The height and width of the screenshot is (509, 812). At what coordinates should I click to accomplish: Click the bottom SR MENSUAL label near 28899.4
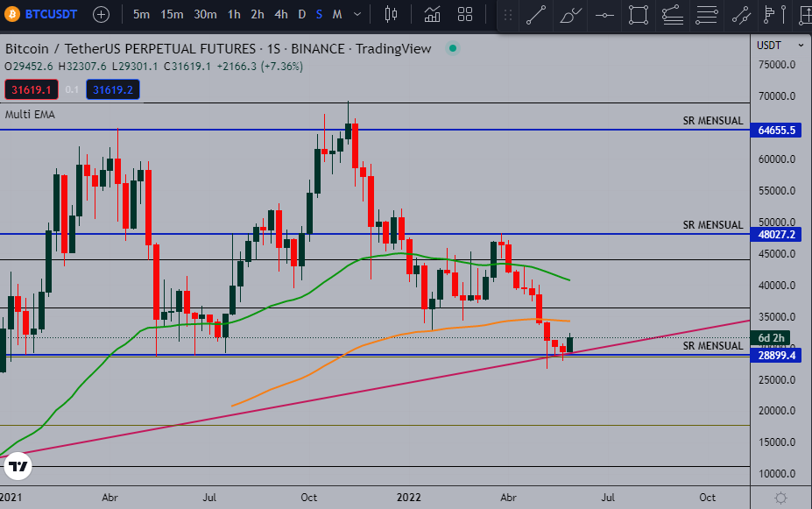point(712,346)
